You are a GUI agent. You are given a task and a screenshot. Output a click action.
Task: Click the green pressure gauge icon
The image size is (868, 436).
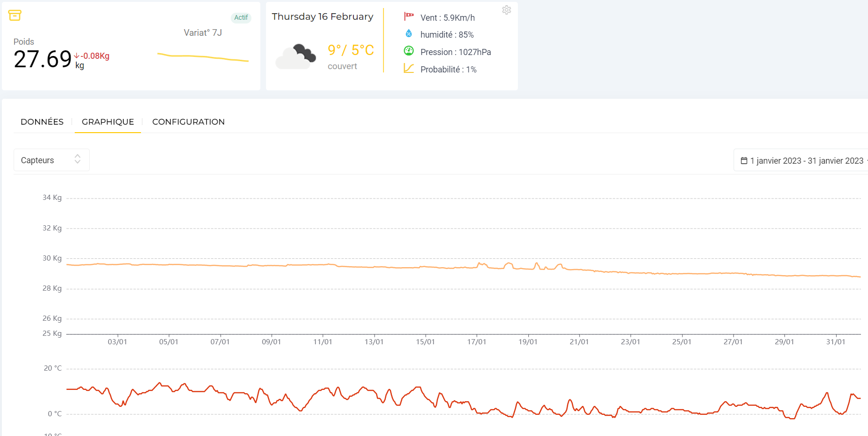click(x=409, y=51)
